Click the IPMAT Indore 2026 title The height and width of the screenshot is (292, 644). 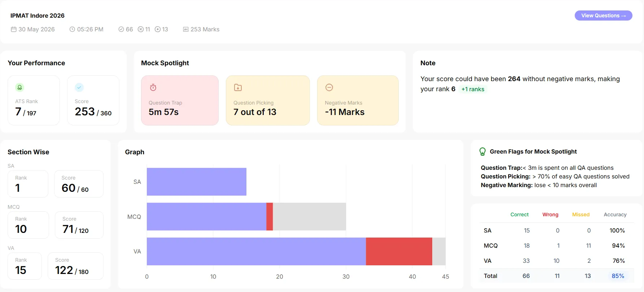coord(38,16)
